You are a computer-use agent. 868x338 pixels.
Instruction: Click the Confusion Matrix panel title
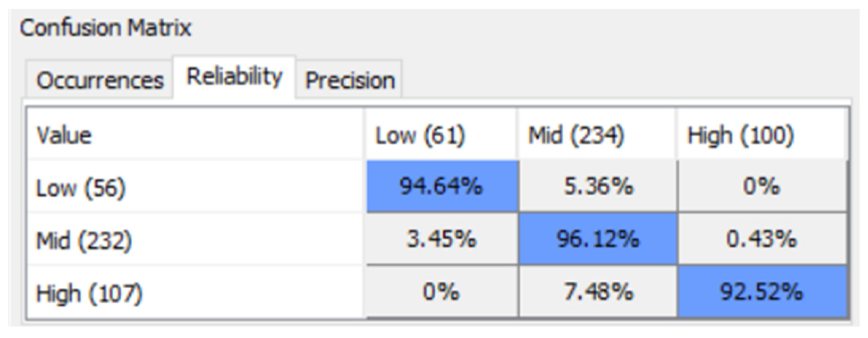106,28
